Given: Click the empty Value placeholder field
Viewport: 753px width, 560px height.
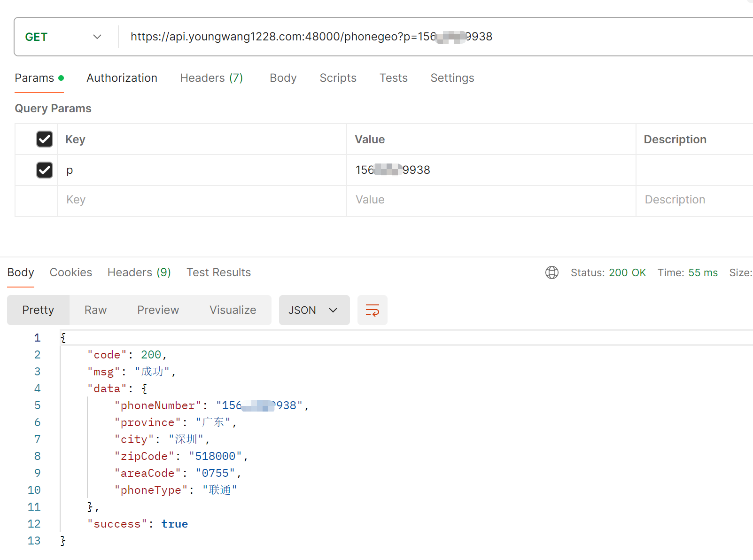Looking at the screenshot, I should (491, 201).
